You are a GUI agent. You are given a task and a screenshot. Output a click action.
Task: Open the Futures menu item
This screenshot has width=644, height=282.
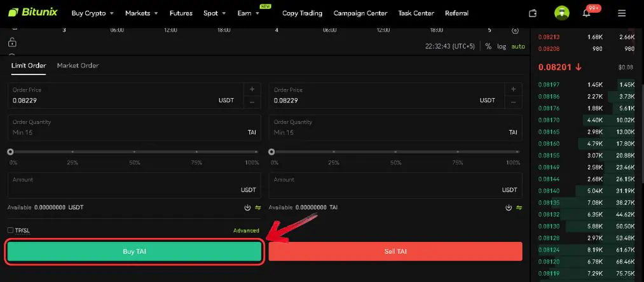coord(181,13)
